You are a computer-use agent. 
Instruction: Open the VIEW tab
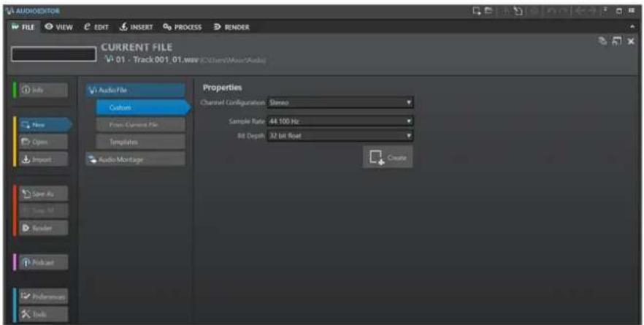(x=58, y=27)
